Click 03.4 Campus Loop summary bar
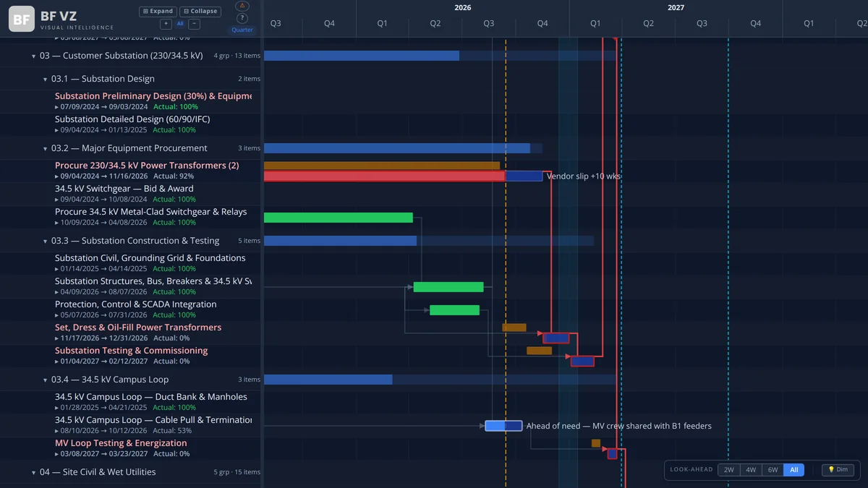Viewport: 868px width, 488px height. point(441,380)
